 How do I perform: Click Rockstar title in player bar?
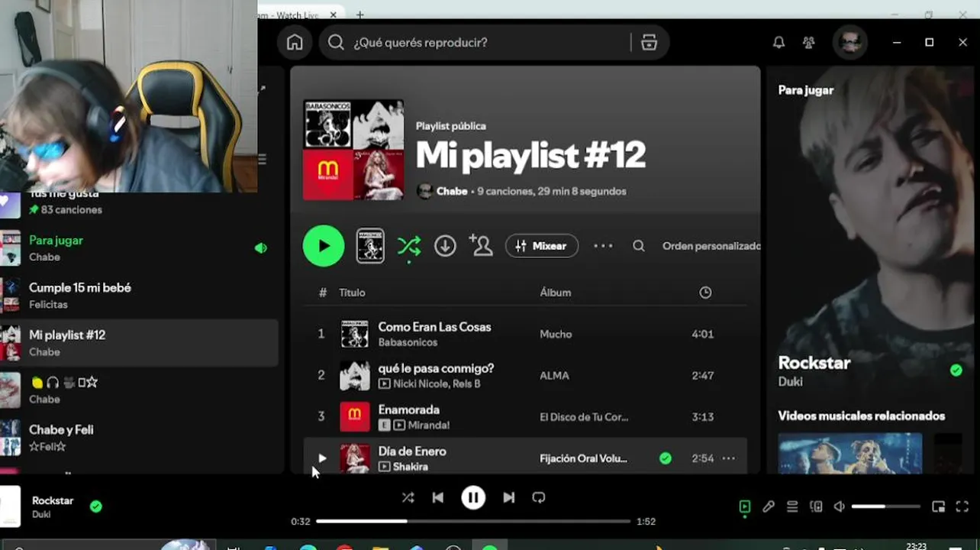53,500
